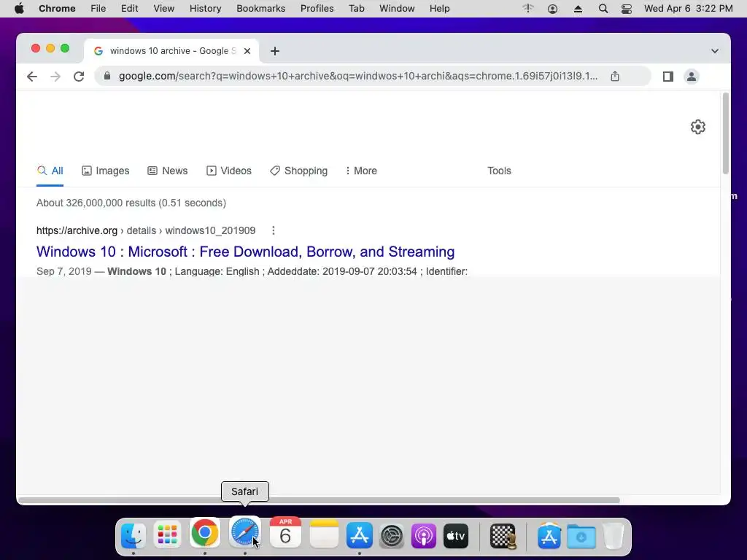Screen dimensions: 747x560
Task: Open Windows 10 archive.org result link
Action: [x=245, y=252]
